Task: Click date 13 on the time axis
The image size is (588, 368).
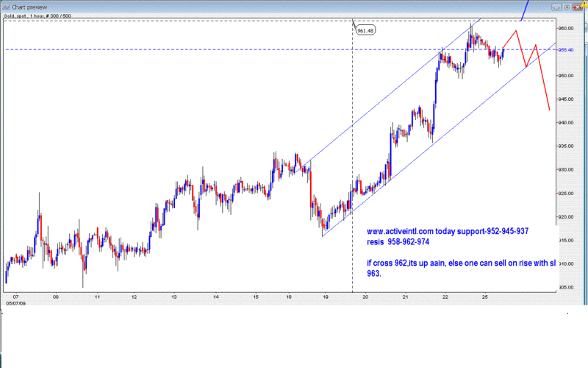Action: tap(174, 297)
